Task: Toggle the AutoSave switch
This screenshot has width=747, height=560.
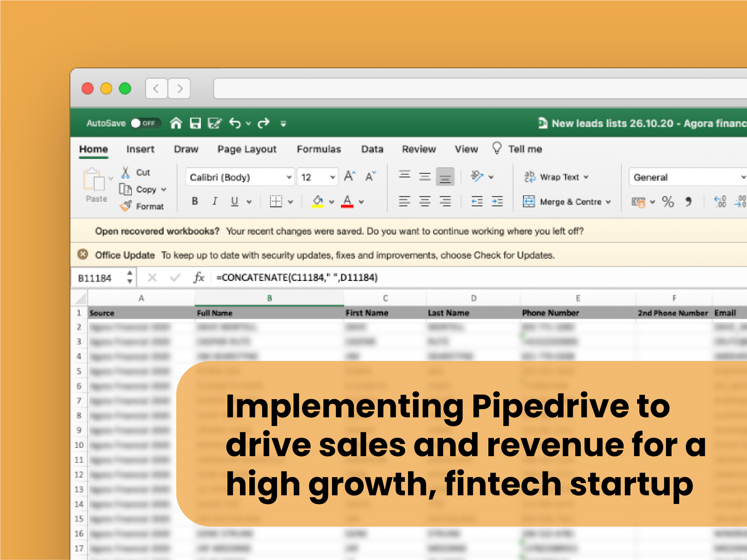Action: click(x=145, y=123)
